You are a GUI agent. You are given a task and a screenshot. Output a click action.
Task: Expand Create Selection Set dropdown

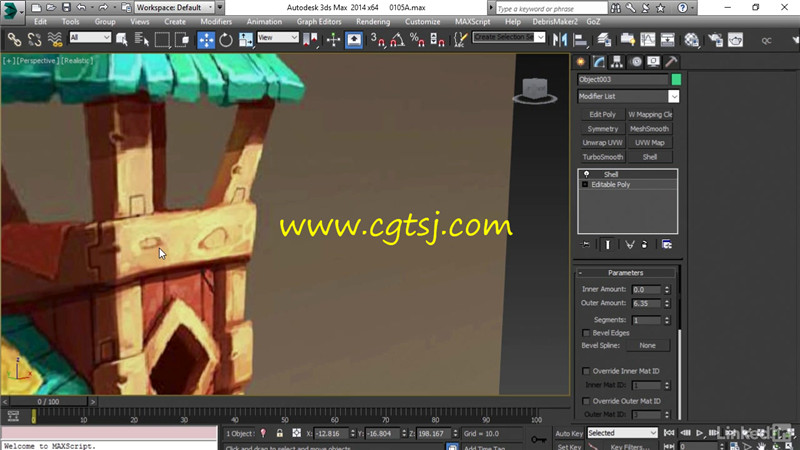pos(540,37)
